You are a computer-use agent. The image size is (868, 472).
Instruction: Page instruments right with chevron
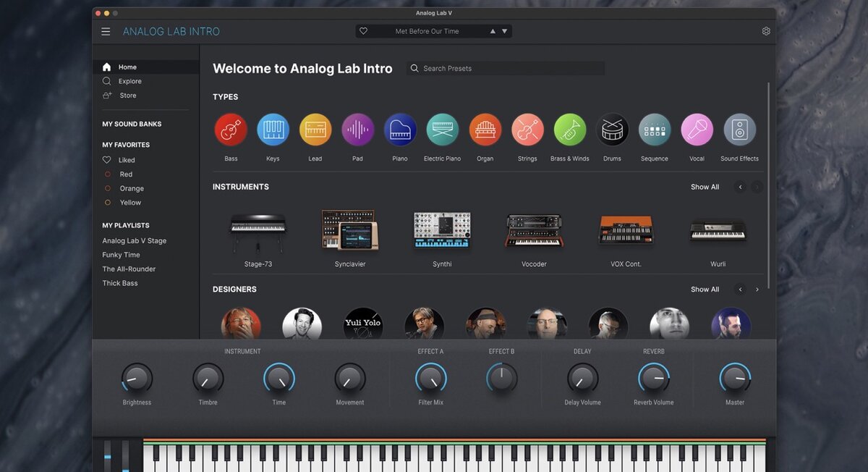click(x=757, y=187)
